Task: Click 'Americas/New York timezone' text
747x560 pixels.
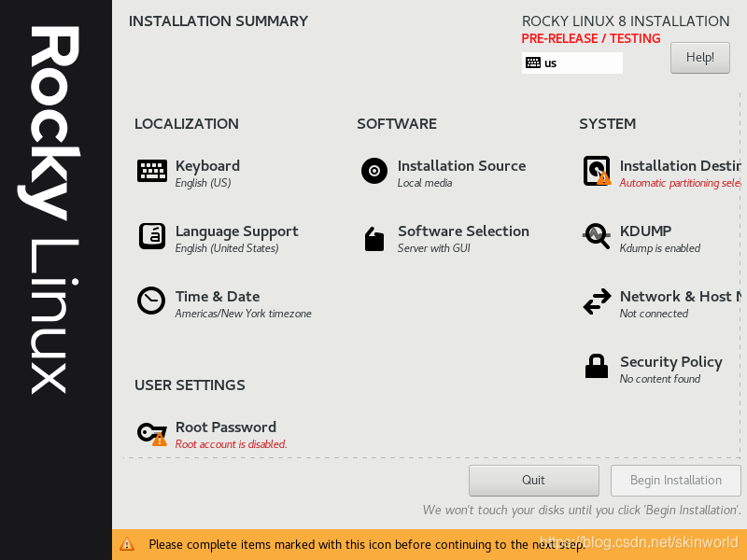Action: 244,314
